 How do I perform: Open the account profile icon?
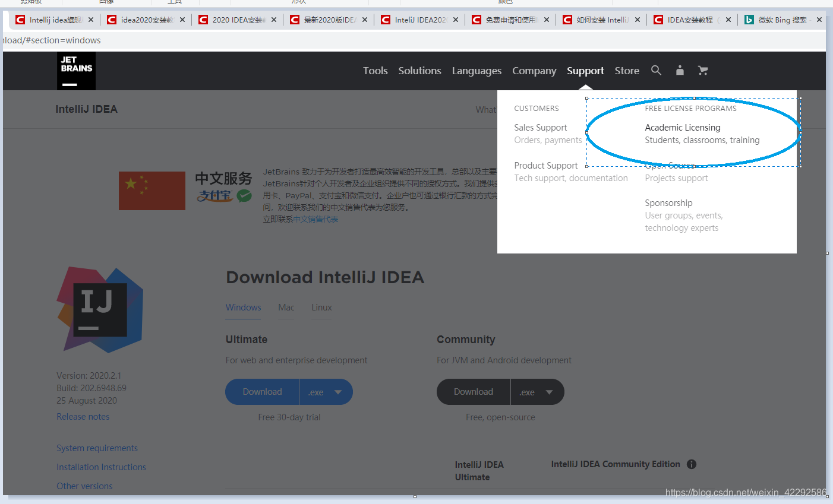[x=680, y=70]
